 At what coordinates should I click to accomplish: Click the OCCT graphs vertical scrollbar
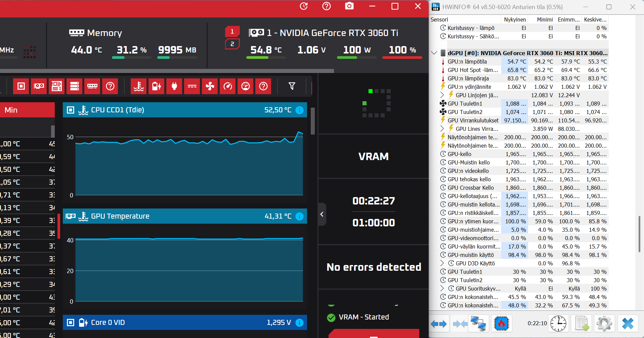(312, 121)
